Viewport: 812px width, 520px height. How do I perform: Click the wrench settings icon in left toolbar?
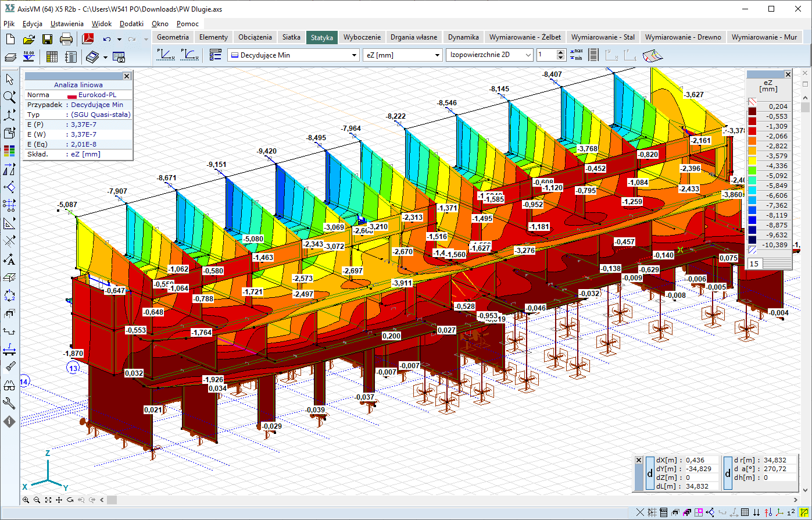9,403
